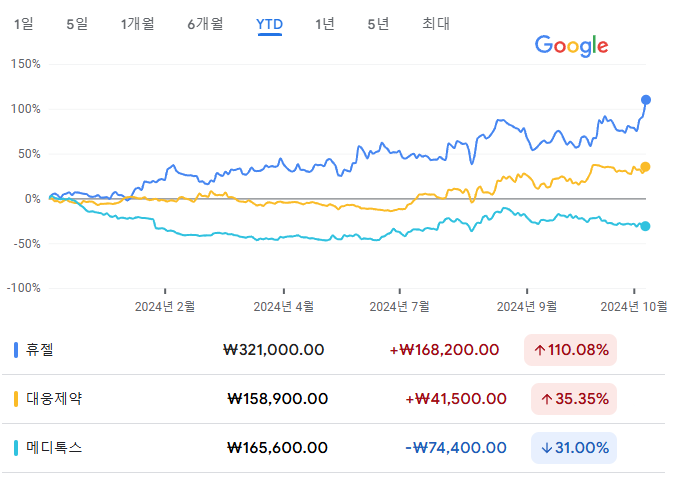Open the 5년 range tab
The height and width of the screenshot is (480, 676).
(x=378, y=24)
